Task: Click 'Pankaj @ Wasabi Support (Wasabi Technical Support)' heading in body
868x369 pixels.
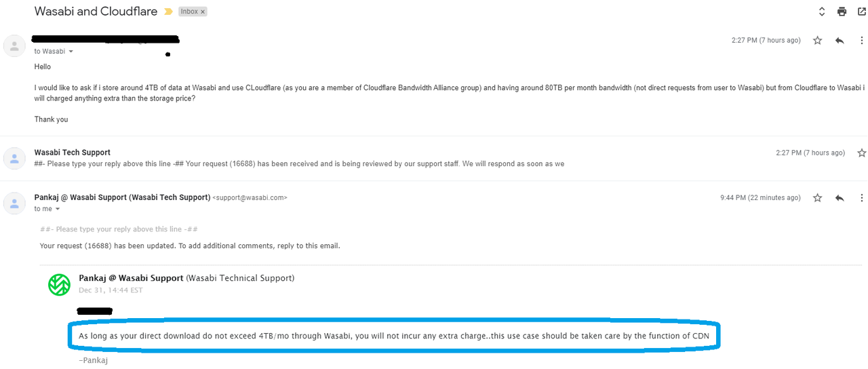Action: pyautogui.click(x=186, y=278)
